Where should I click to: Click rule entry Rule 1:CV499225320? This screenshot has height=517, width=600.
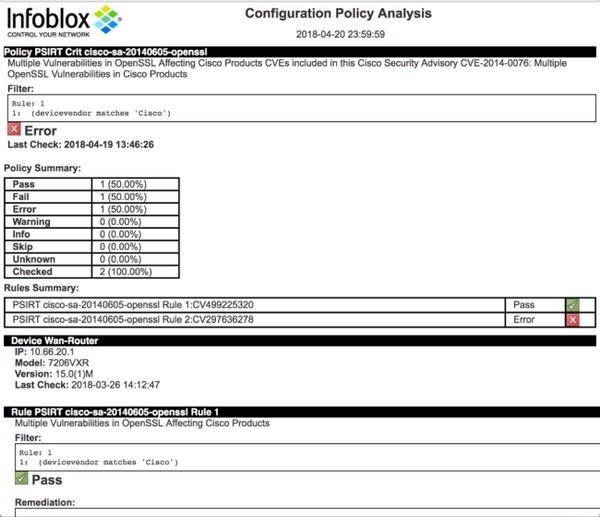pyautogui.click(x=133, y=305)
